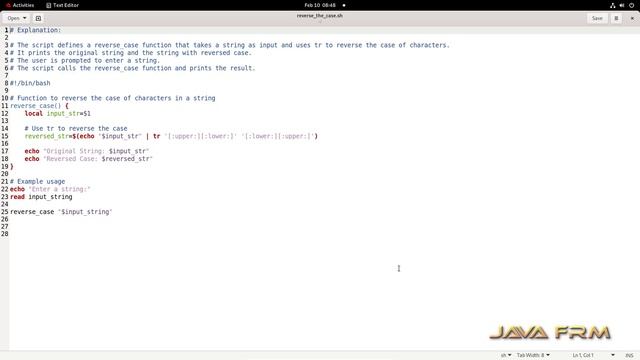Click the 'local input_str=$1' line

pyautogui.click(x=58, y=113)
